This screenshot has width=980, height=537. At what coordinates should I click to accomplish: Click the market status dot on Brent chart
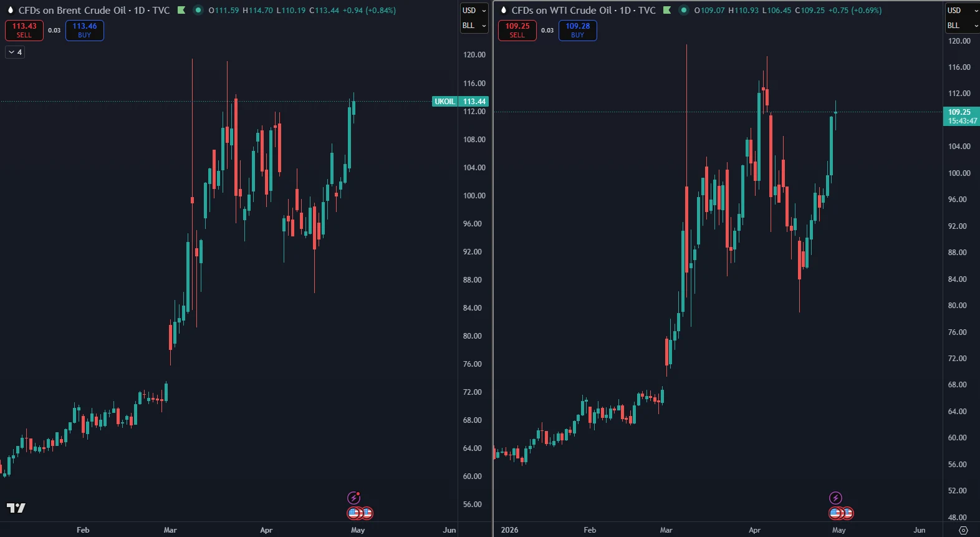tap(198, 10)
